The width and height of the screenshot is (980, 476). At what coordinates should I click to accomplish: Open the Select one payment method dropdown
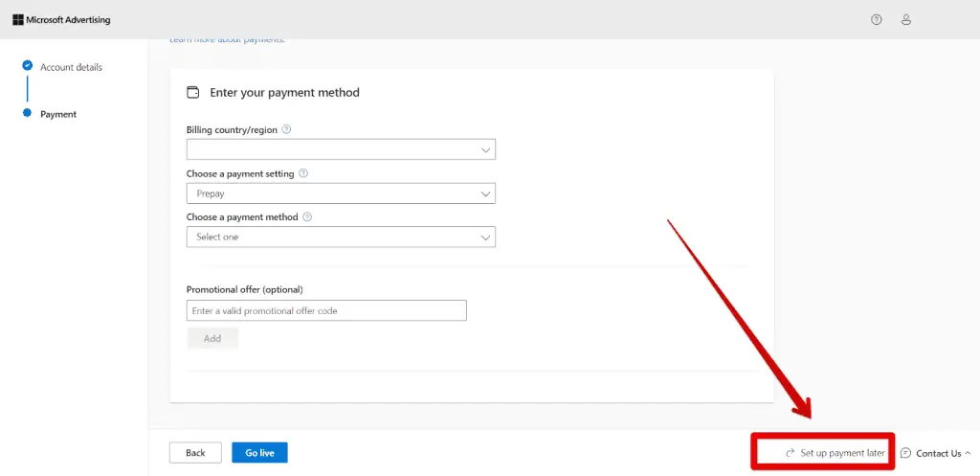[x=341, y=238]
